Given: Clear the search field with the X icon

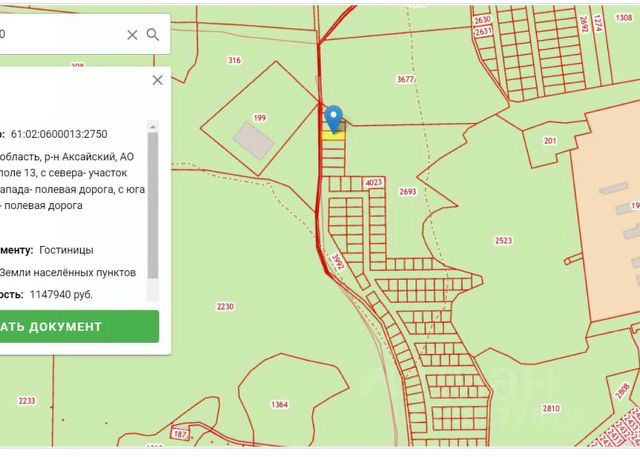Looking at the screenshot, I should [x=132, y=35].
